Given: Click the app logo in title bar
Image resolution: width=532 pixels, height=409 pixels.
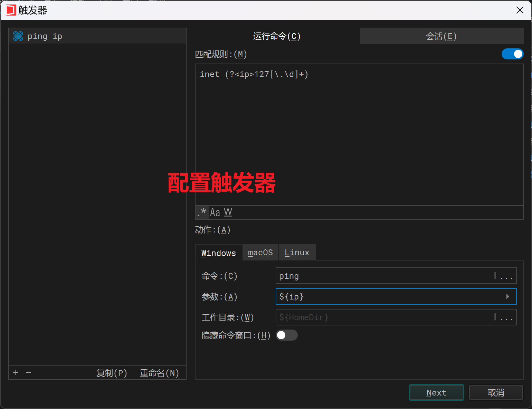Looking at the screenshot, I should (11, 10).
